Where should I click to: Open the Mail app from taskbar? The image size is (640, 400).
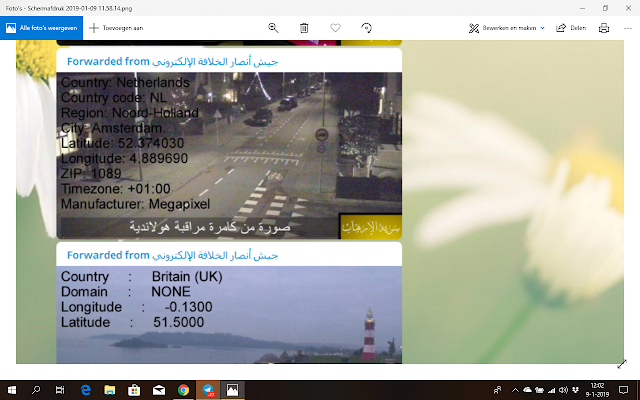click(159, 390)
